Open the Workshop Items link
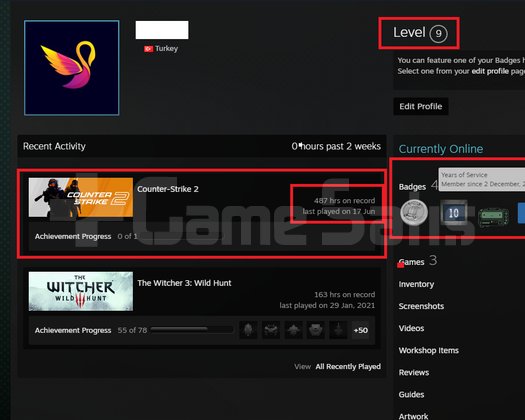This screenshot has height=420, width=525. [x=429, y=351]
